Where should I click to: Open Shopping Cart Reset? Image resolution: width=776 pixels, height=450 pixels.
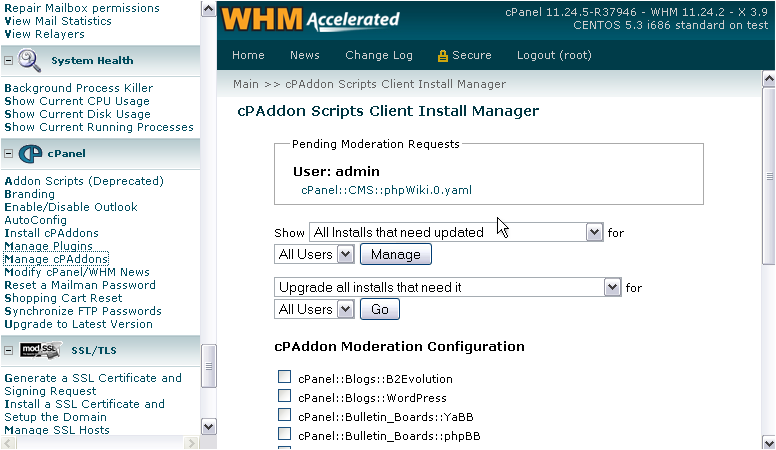coord(63,298)
